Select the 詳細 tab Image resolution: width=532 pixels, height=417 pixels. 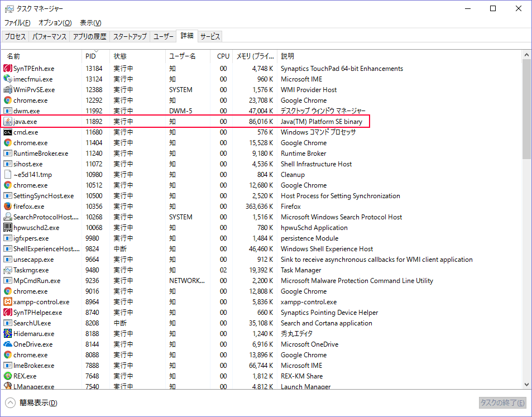tap(187, 36)
